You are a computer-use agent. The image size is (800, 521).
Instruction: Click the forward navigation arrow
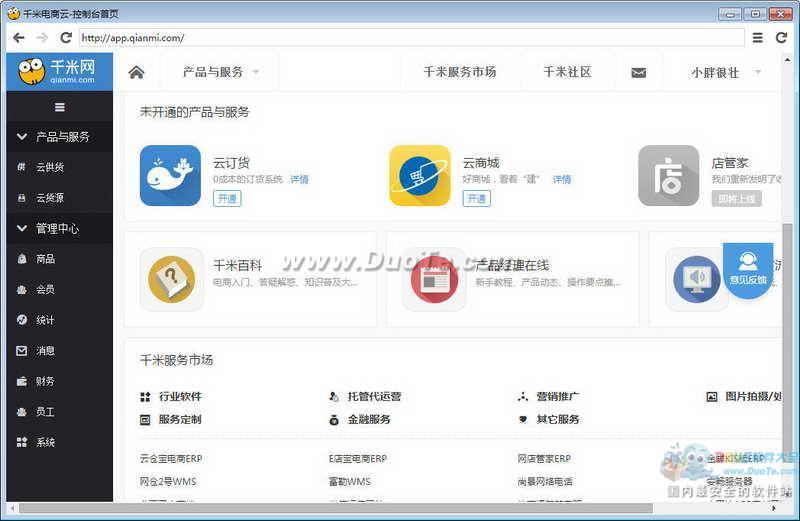(x=42, y=38)
